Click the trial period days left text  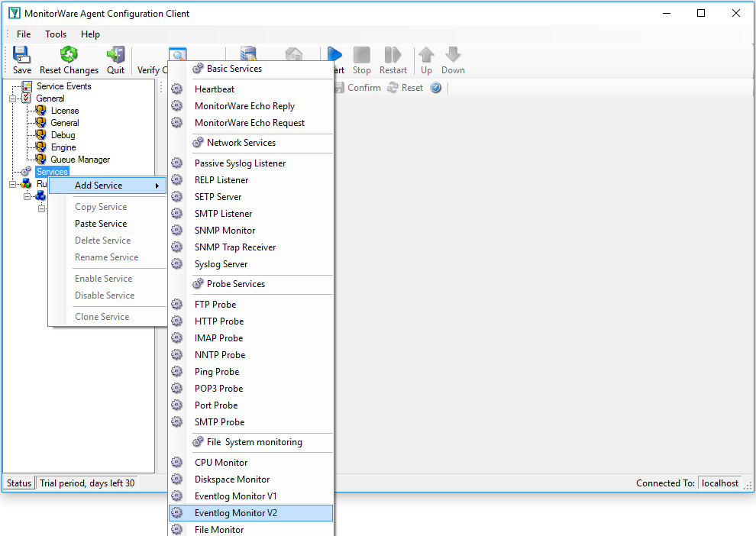point(87,483)
